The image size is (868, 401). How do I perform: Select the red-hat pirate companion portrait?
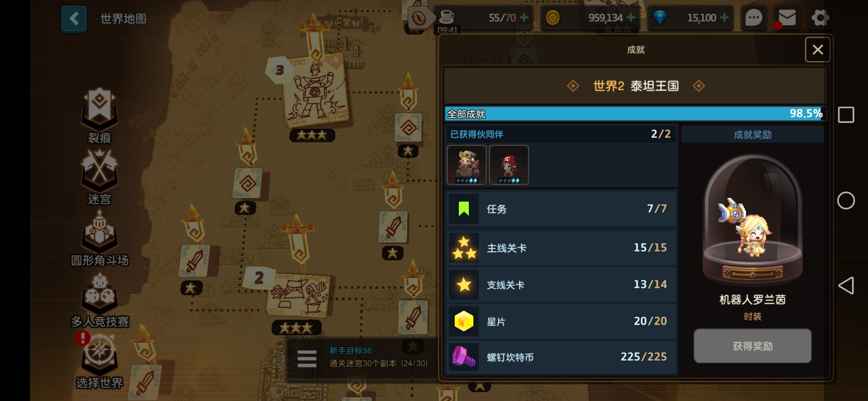[509, 165]
